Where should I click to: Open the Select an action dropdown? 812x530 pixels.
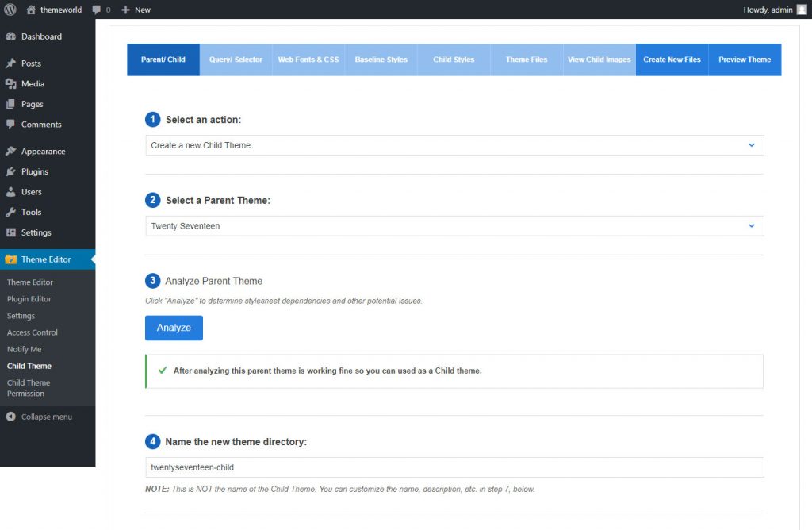(x=454, y=145)
